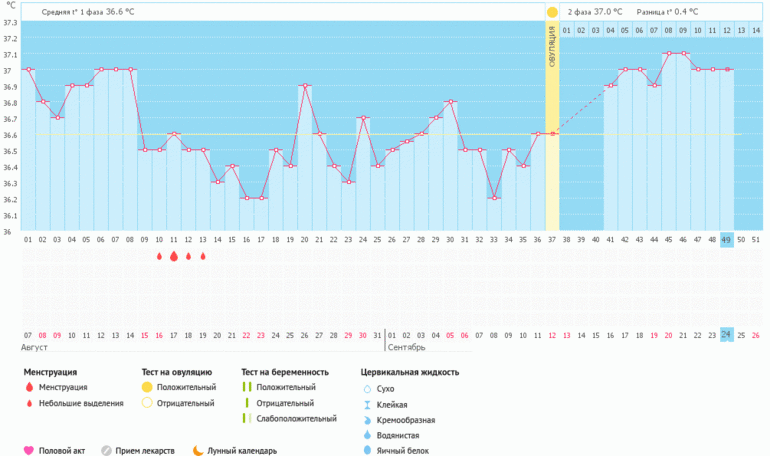Click the pill icon for Прием лекарств
Image resolution: width=770 pixels, height=456 pixels.
(106, 450)
